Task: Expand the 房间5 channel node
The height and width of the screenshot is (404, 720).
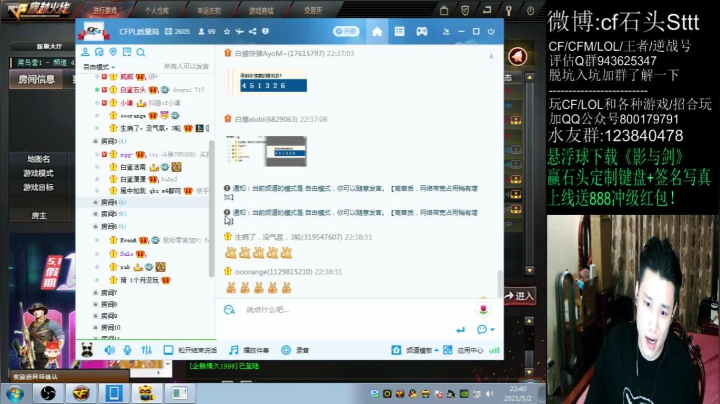Action: 96,214
